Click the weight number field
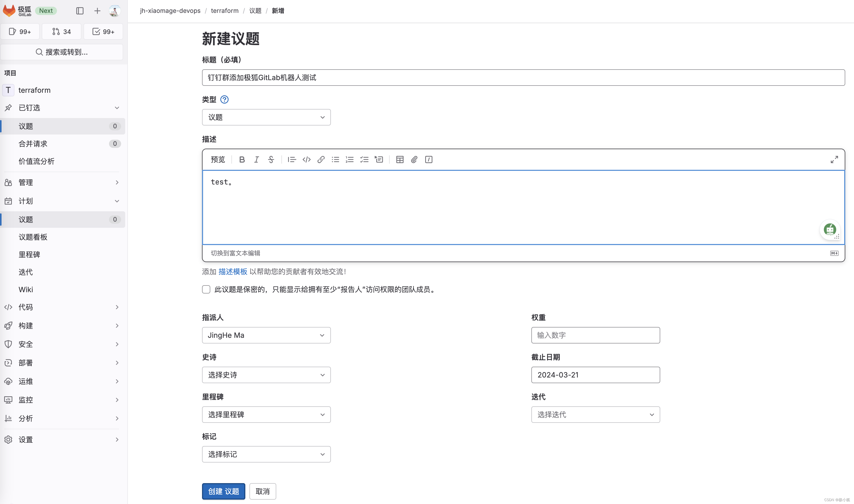 (x=596, y=335)
